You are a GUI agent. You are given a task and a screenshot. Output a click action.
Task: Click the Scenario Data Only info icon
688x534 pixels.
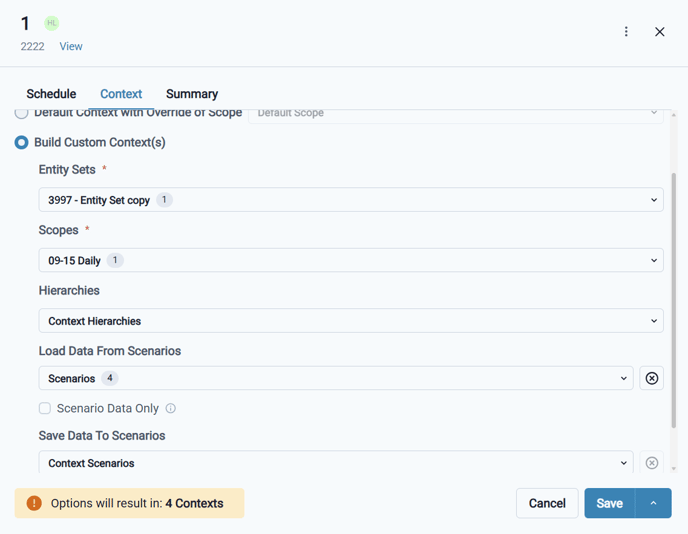point(171,409)
